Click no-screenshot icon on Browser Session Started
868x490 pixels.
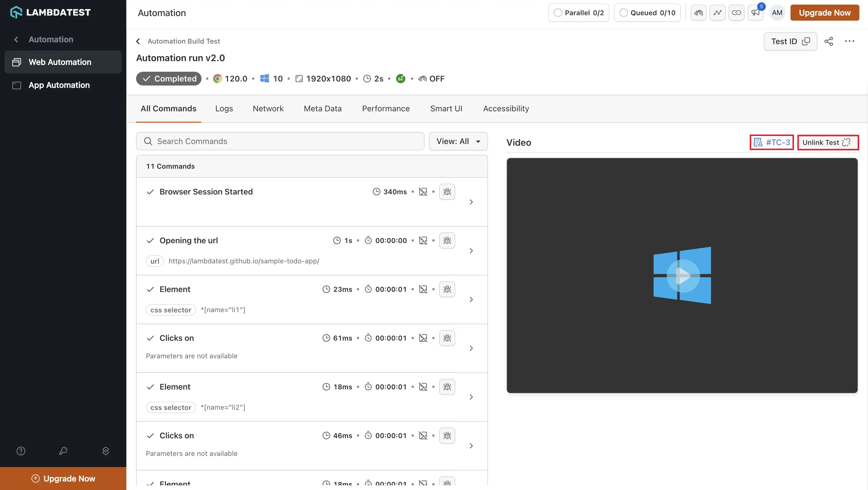[423, 192]
